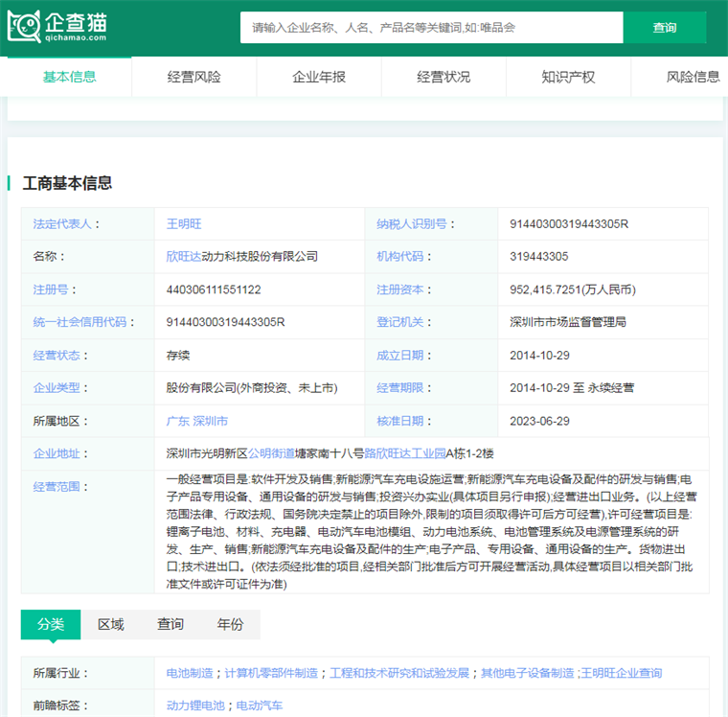Open the 知识产权 tab
Image resolution: width=728 pixels, height=717 pixels.
pos(568,77)
